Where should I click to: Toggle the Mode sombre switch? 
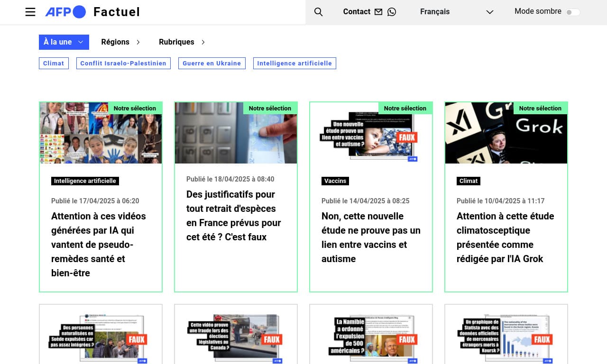572,12
